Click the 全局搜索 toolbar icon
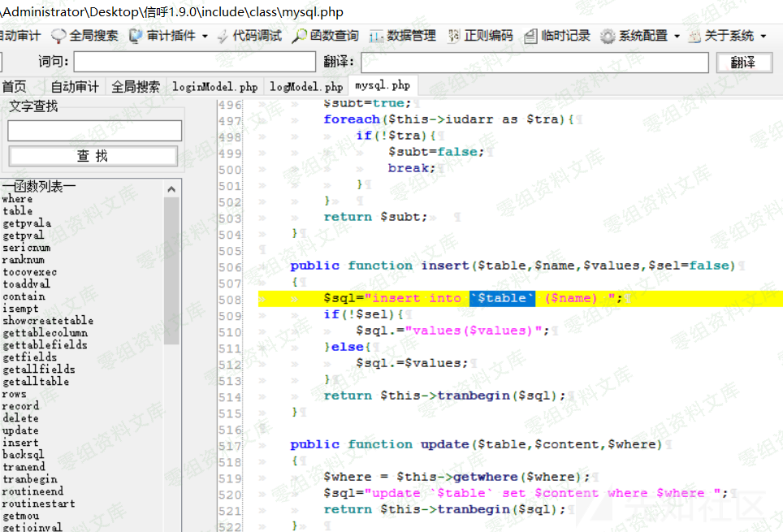 point(58,36)
